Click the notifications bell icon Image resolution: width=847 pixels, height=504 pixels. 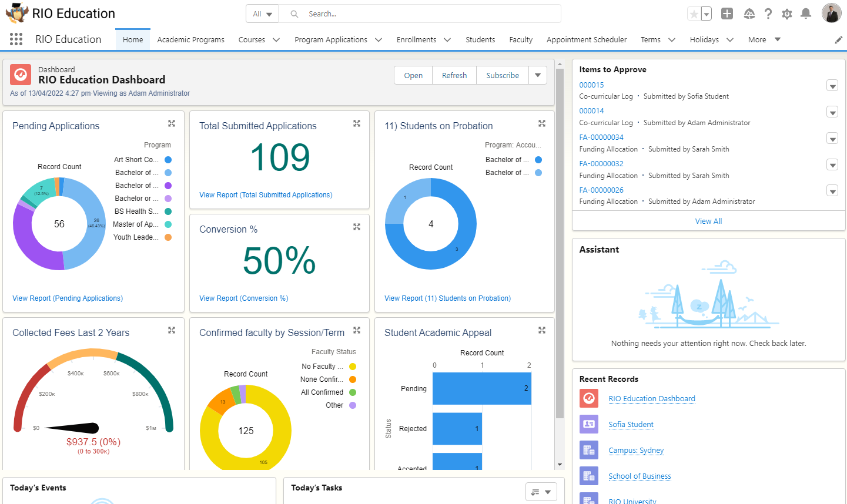(806, 14)
